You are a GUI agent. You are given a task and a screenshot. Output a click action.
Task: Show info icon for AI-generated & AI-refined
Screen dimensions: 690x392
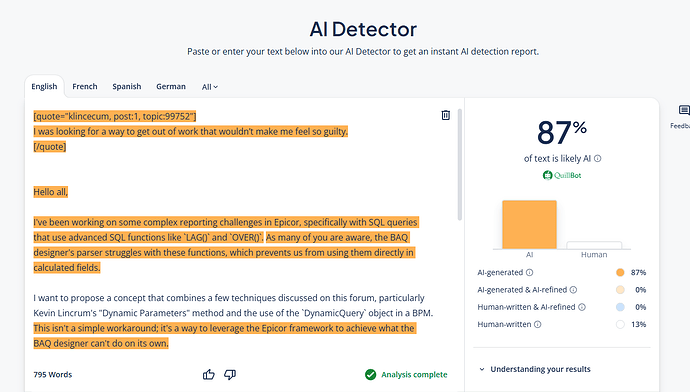point(573,289)
